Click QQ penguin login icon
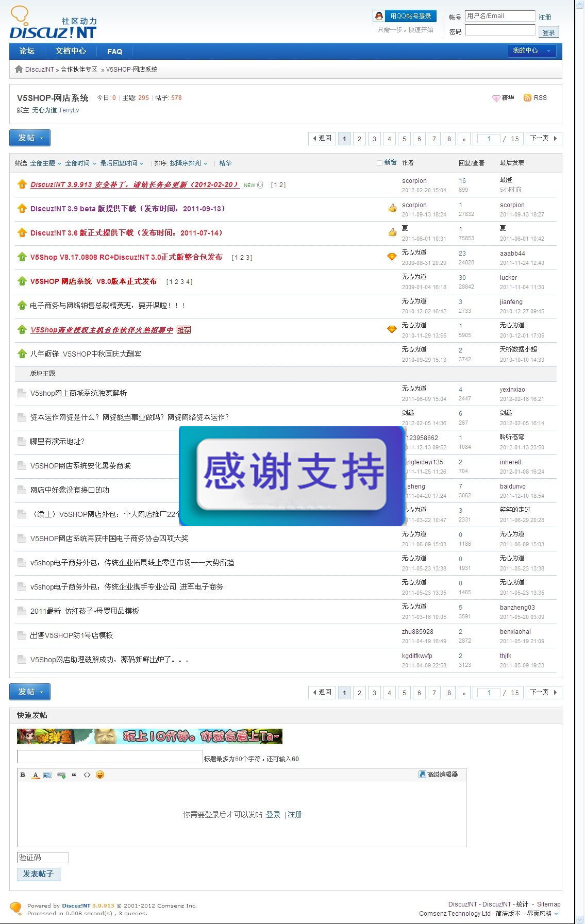The width and height of the screenshot is (585, 924). 379,16
